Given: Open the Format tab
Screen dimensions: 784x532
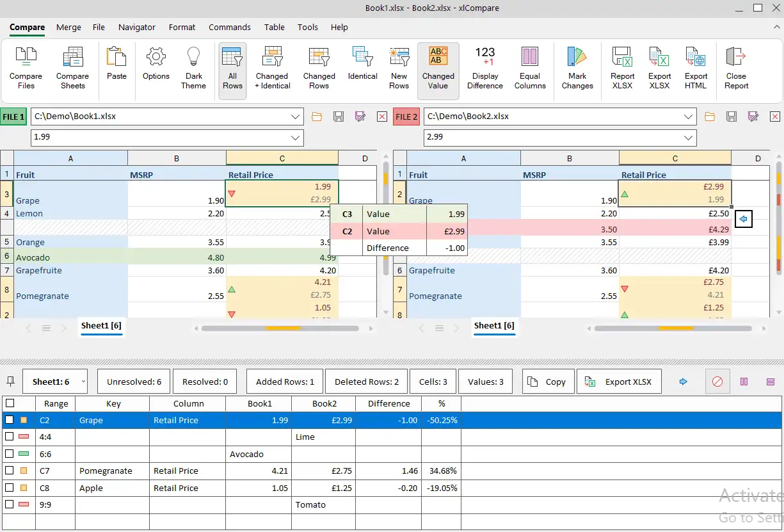Looking at the screenshot, I should 182,28.
